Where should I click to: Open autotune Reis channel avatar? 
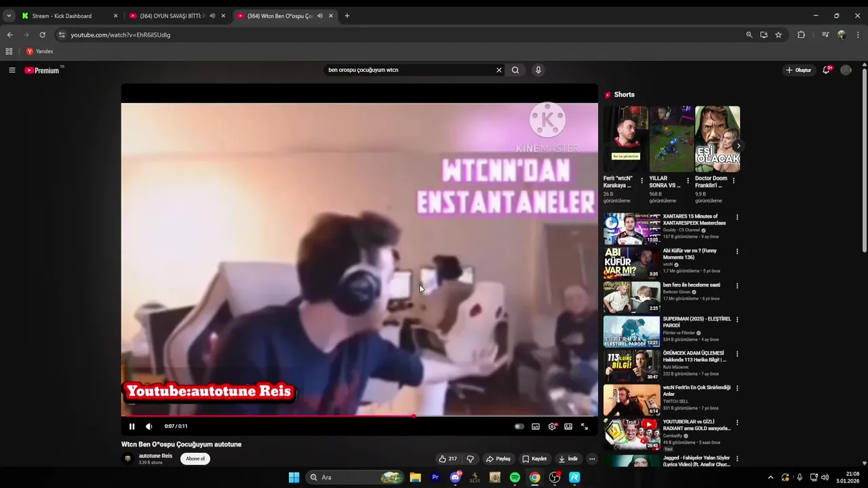(x=127, y=459)
